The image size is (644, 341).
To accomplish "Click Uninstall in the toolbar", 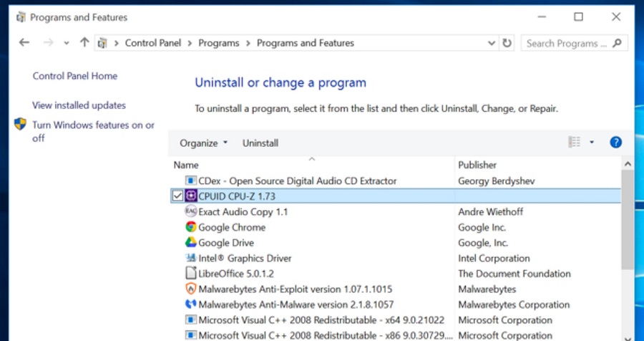I will (x=260, y=143).
